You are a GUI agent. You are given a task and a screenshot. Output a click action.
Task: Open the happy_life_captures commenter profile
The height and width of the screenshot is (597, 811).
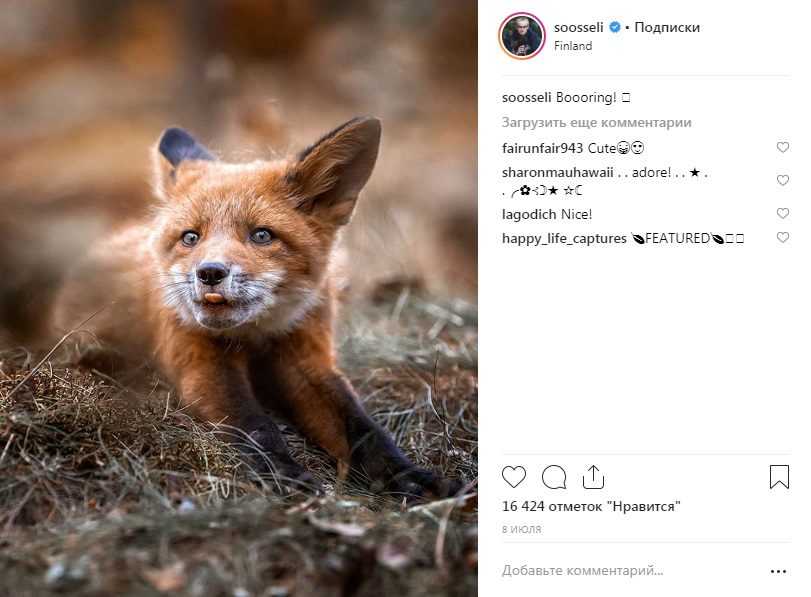coord(564,238)
